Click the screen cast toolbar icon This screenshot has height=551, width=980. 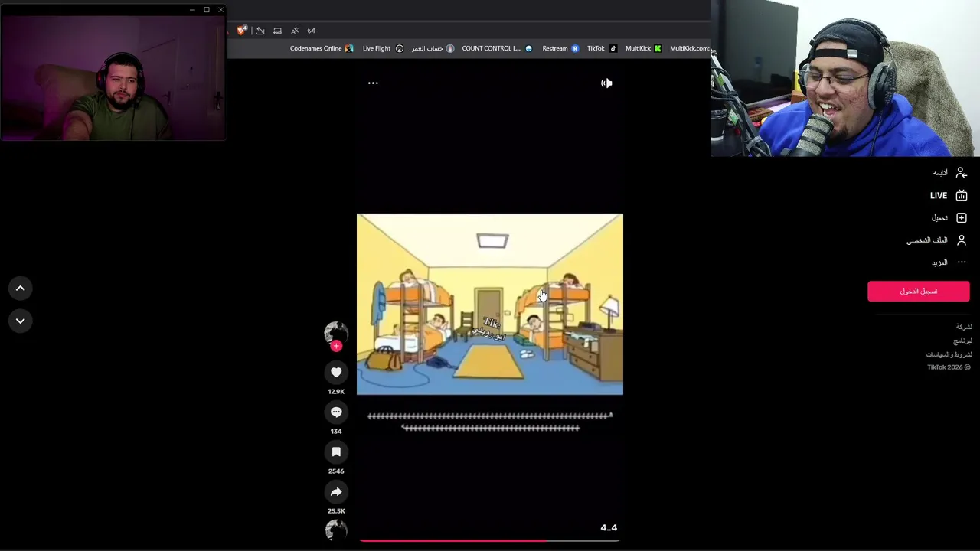(277, 31)
